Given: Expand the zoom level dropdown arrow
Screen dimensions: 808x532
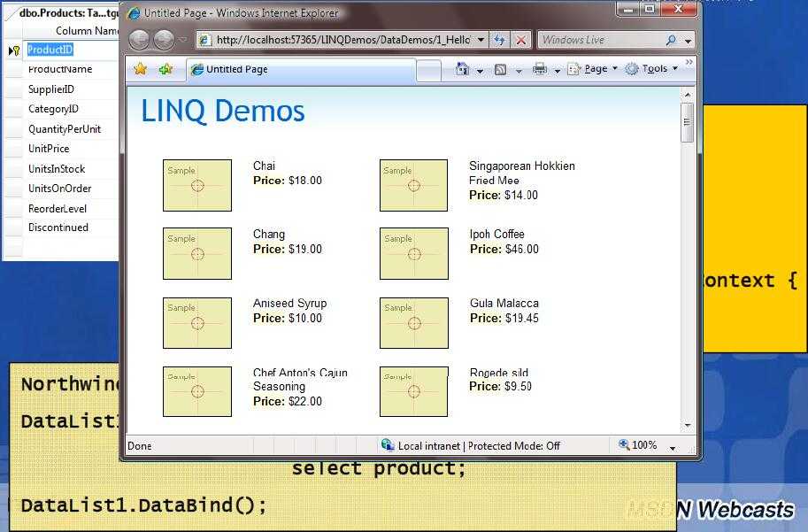Looking at the screenshot, I should point(673,447).
